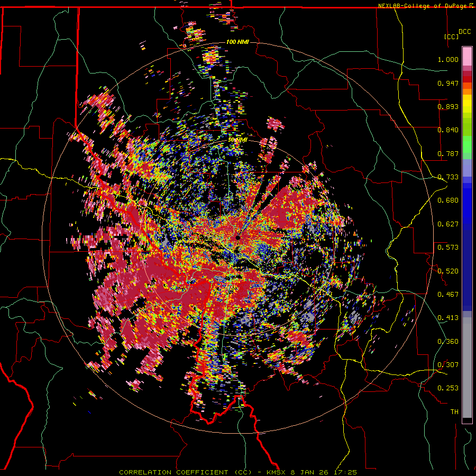The width and height of the screenshot is (476, 476).
Task: Select the 0.413 legend value
Action: tap(448, 318)
